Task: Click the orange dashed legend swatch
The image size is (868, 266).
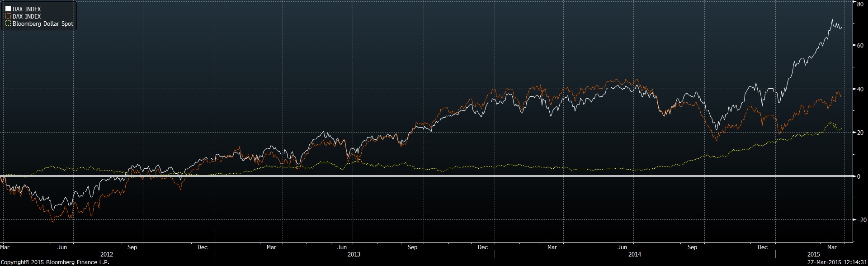Action: [x=8, y=16]
